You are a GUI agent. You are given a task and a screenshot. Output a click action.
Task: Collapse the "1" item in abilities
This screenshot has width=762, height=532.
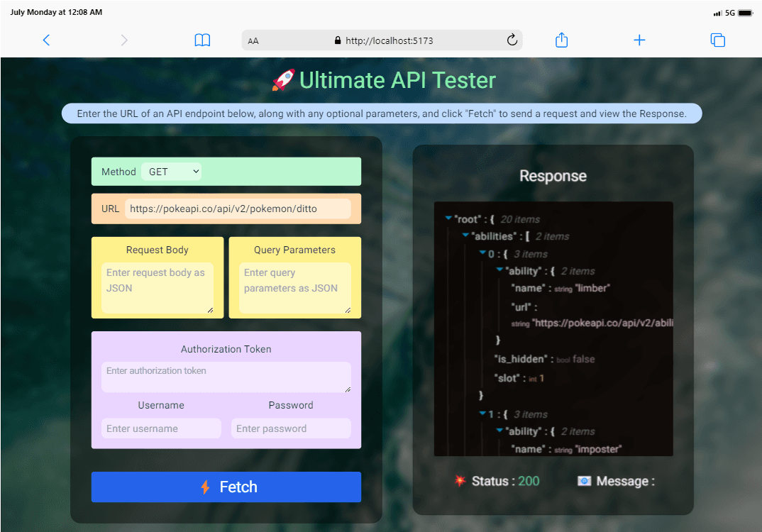482,414
